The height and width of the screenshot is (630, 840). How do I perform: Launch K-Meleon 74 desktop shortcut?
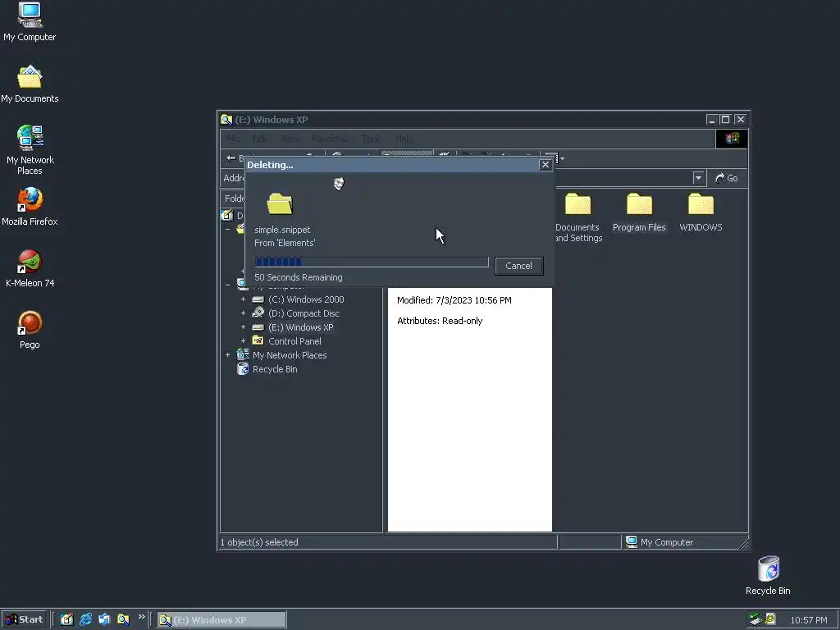coord(30,268)
